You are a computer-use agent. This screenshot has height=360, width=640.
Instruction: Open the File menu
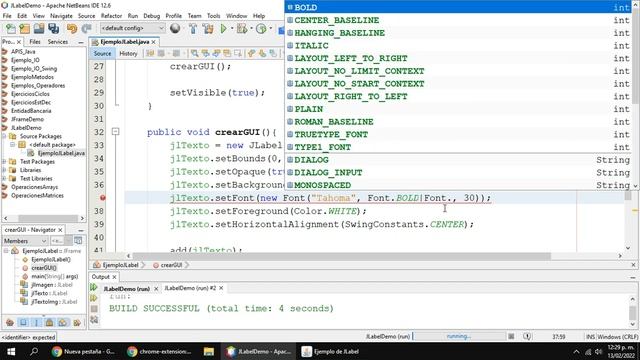[7, 16]
